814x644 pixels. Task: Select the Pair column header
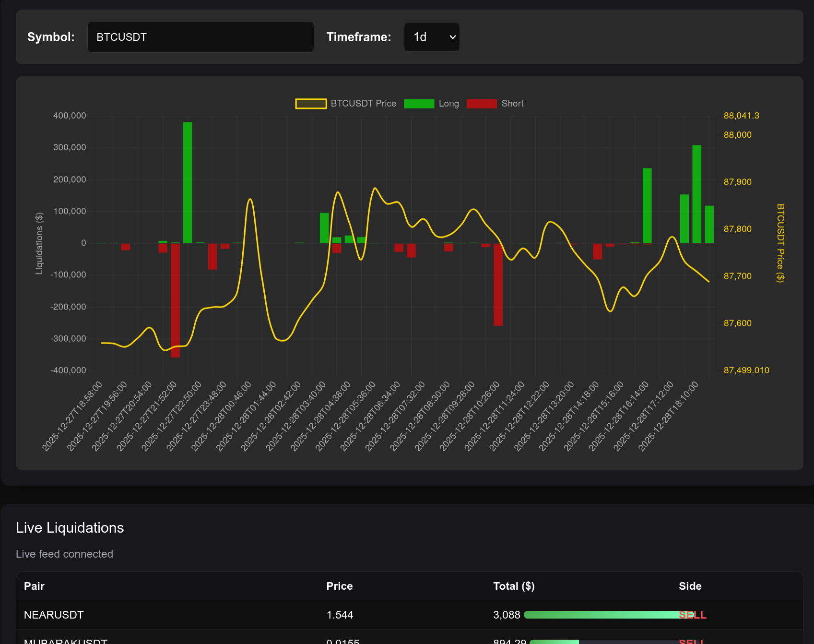pos(34,586)
